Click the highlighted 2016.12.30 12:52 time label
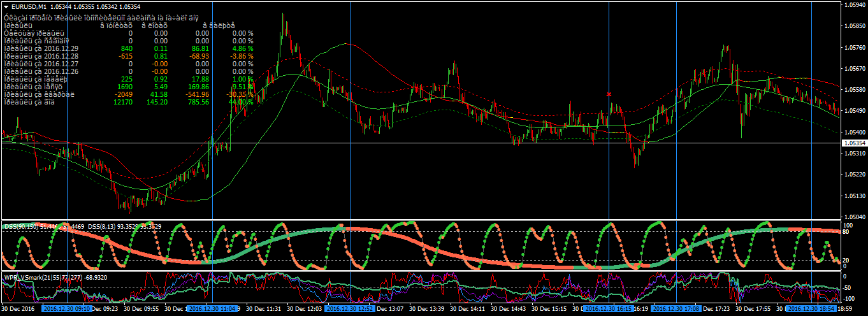Image resolution: width=868 pixels, height=316 pixels. pos(351,308)
